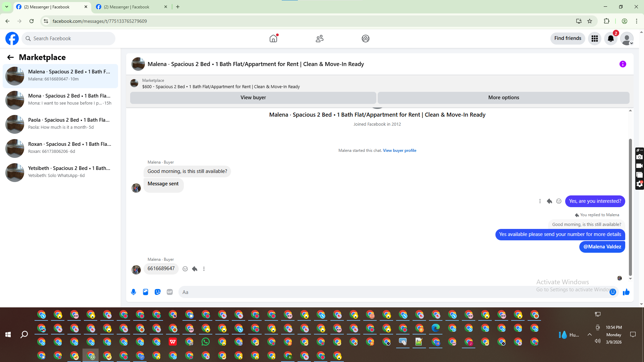Reply to the 6616689647 message
Screen dimensions: 644x362
tap(195, 269)
